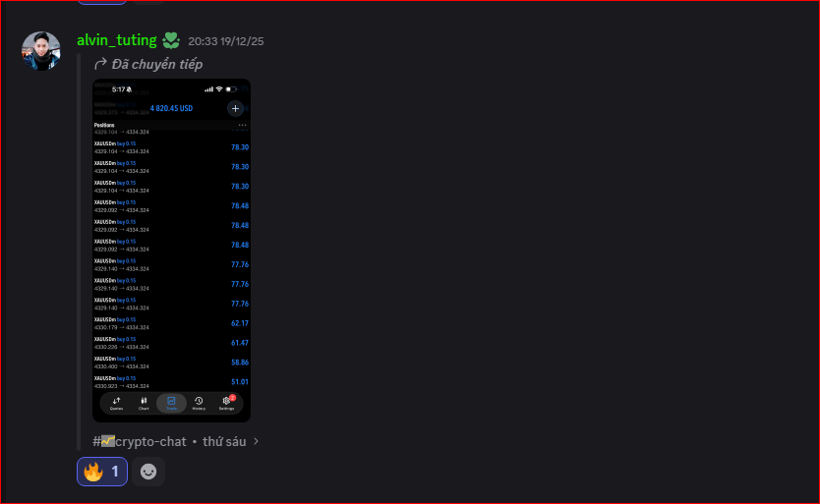Open the Positions three-dot menu in the screenshot

point(242,125)
